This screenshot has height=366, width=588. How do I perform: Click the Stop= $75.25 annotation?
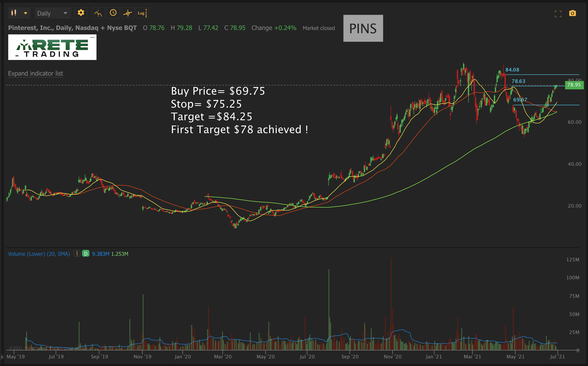pos(206,104)
